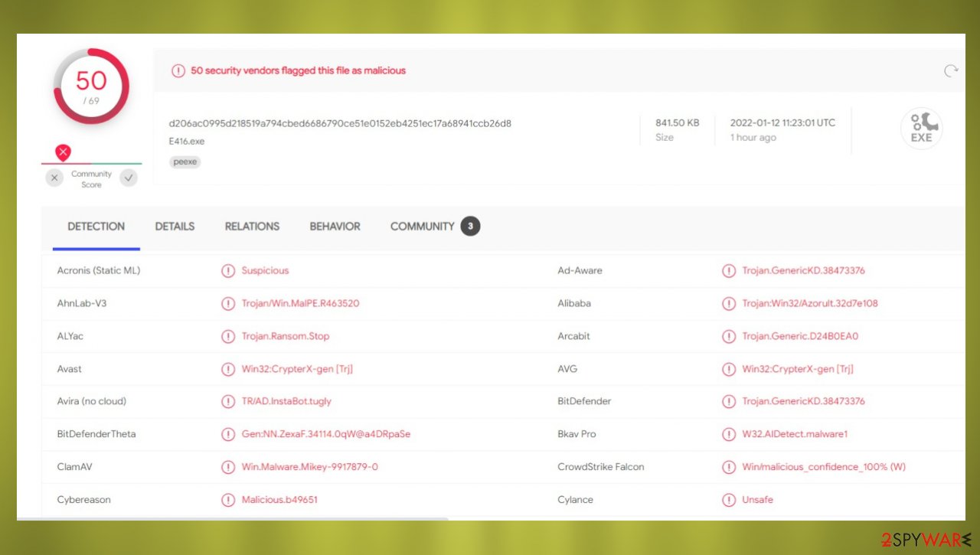This screenshot has height=555, width=980.
Task: Click the red X community score marker
Action: (x=64, y=152)
